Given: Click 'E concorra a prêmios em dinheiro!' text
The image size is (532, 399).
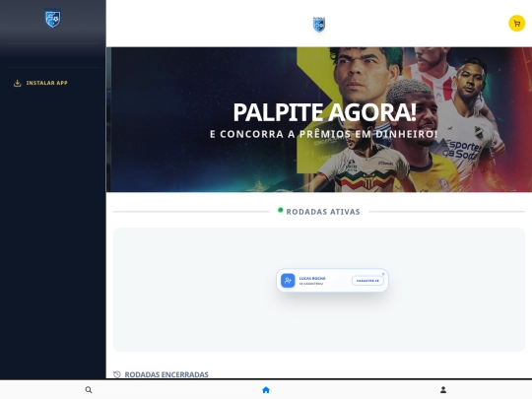Looking at the screenshot, I should pyautogui.click(x=324, y=134).
